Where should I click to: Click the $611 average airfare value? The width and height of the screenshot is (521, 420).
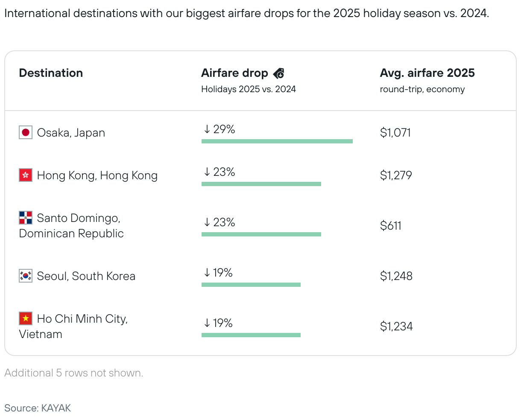(x=391, y=226)
